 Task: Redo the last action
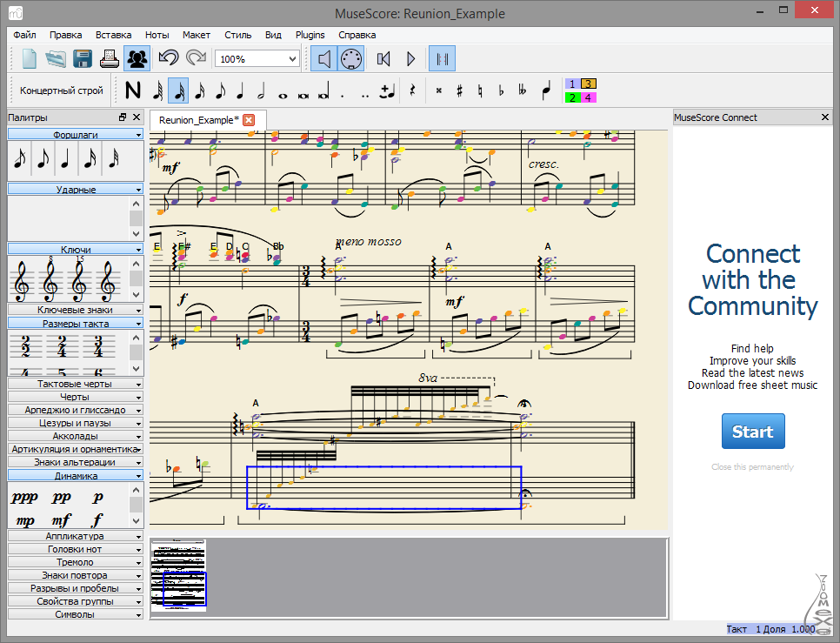pos(196,58)
